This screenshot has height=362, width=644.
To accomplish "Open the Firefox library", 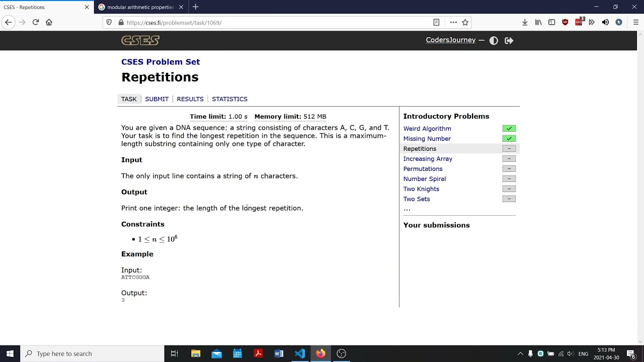I will (538, 22).
